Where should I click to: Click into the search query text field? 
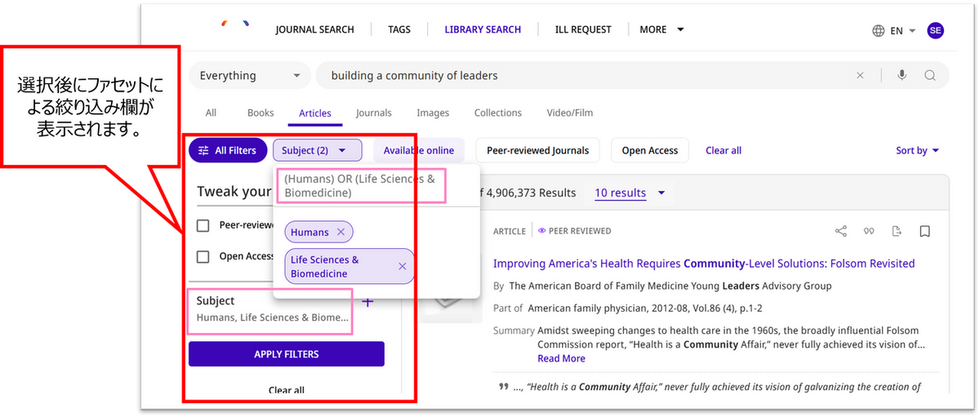(572, 76)
